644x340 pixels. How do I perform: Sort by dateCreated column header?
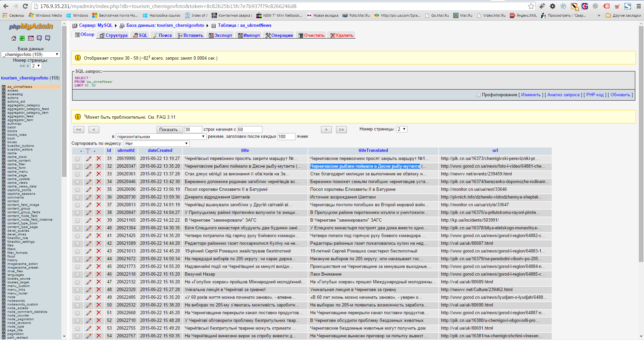pyautogui.click(x=160, y=151)
